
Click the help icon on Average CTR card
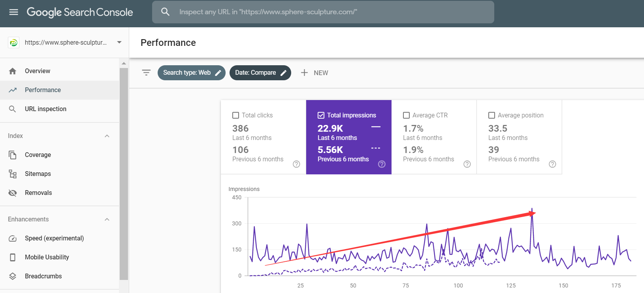coord(467,164)
